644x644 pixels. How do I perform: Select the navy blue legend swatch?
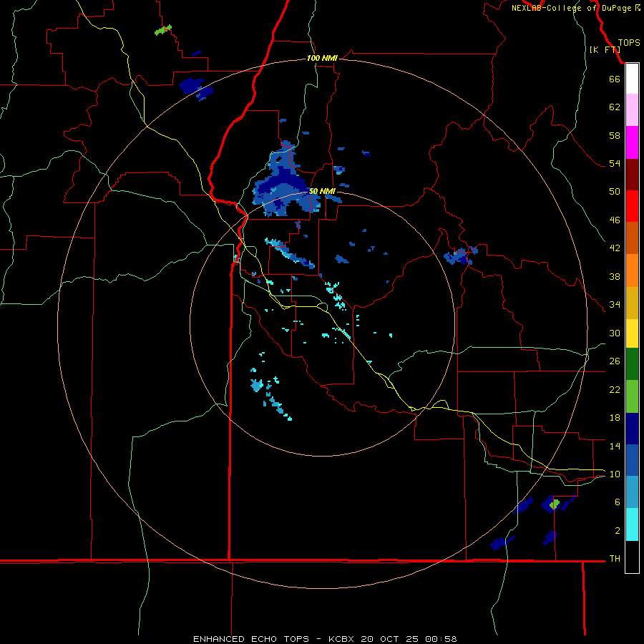(x=632, y=429)
